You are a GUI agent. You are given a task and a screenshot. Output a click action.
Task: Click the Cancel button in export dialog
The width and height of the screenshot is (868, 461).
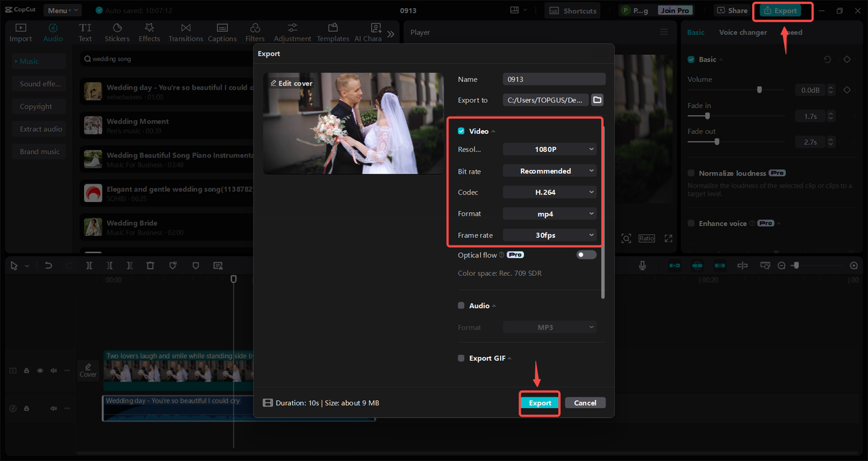pyautogui.click(x=585, y=403)
